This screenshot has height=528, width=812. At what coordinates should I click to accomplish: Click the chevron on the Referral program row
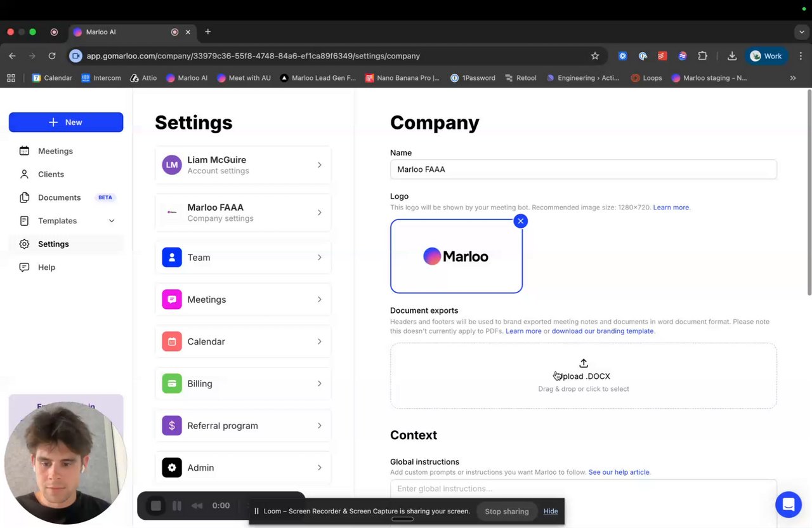319,425
